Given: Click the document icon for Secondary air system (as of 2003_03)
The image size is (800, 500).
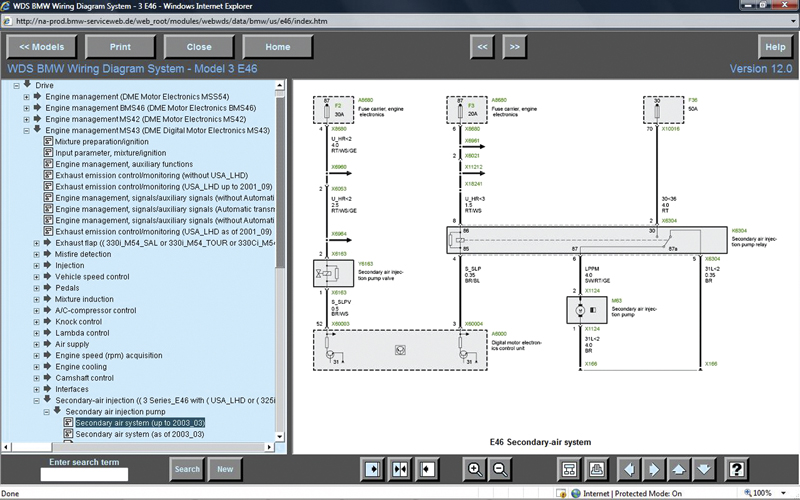Looking at the screenshot, I should point(68,434).
